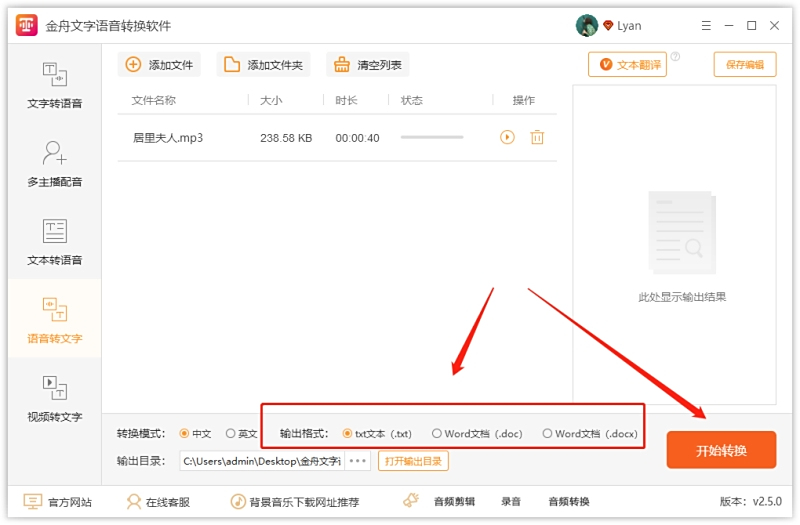Delete 居里夫人.mp3 with the trash icon
This screenshot has width=800, height=525.
(x=537, y=137)
